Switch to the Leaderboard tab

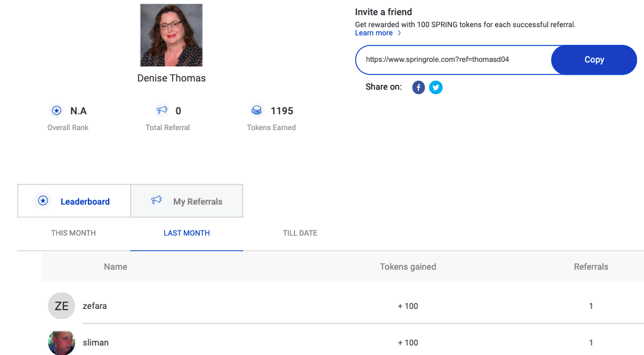[74, 201]
